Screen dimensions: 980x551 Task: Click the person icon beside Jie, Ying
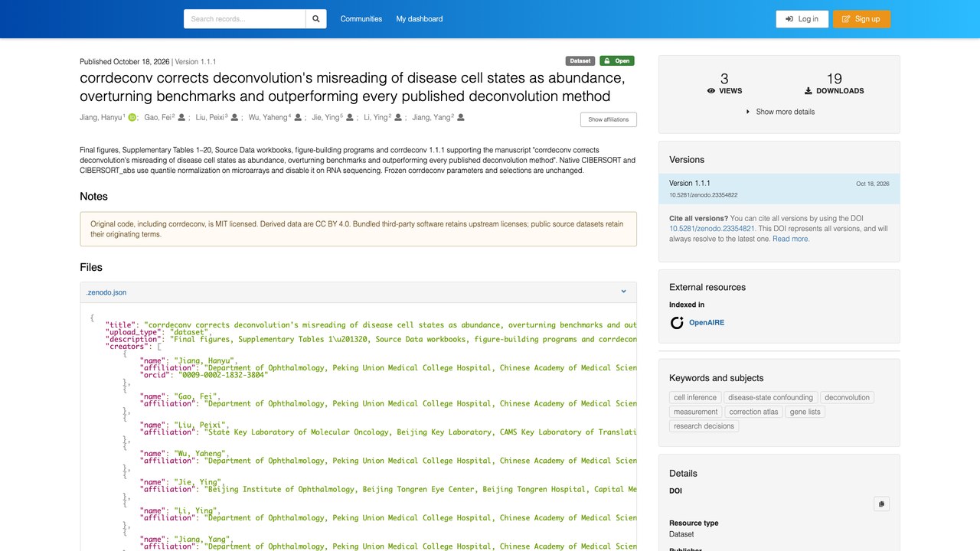pyautogui.click(x=349, y=118)
